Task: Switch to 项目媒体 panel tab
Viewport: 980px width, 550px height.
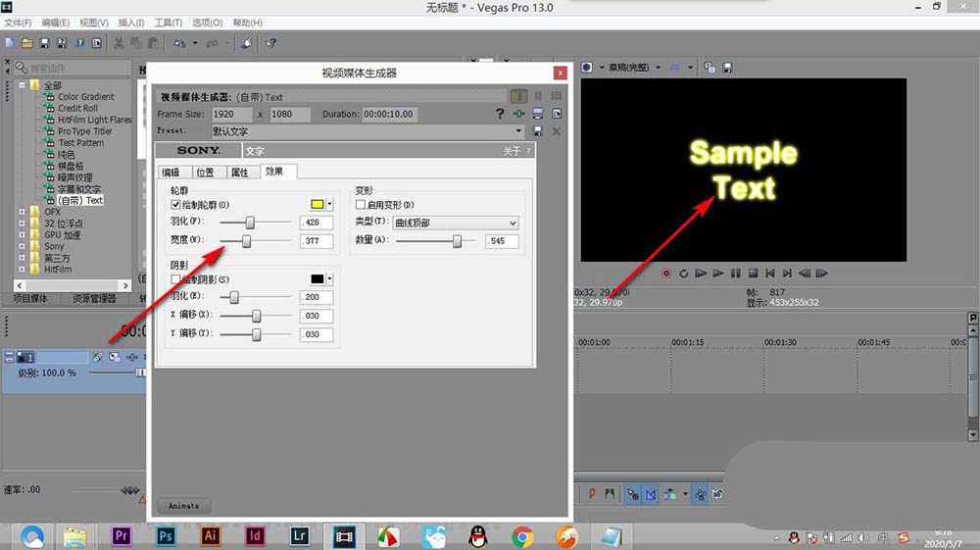Action: point(30,299)
